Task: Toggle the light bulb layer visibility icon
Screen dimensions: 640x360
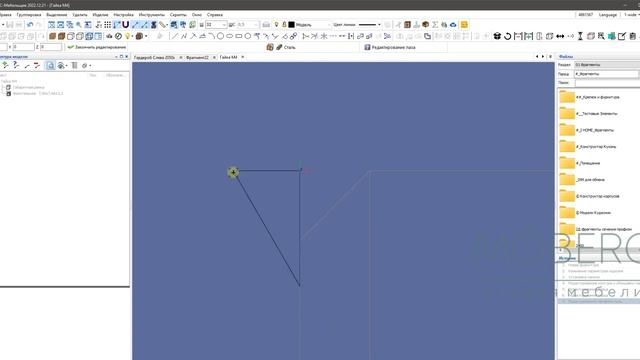Action: point(276,25)
